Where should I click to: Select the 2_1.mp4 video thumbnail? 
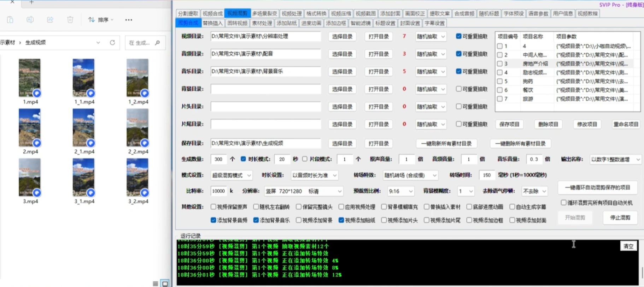(x=83, y=127)
